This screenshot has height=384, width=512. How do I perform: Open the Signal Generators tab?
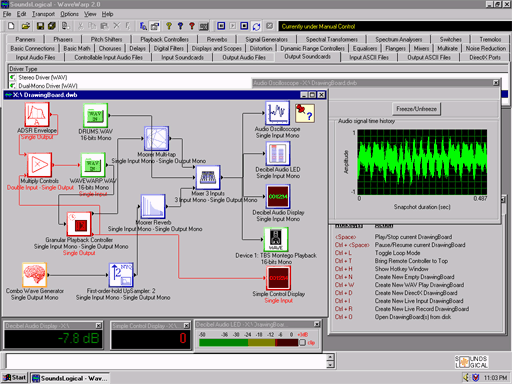coord(266,39)
